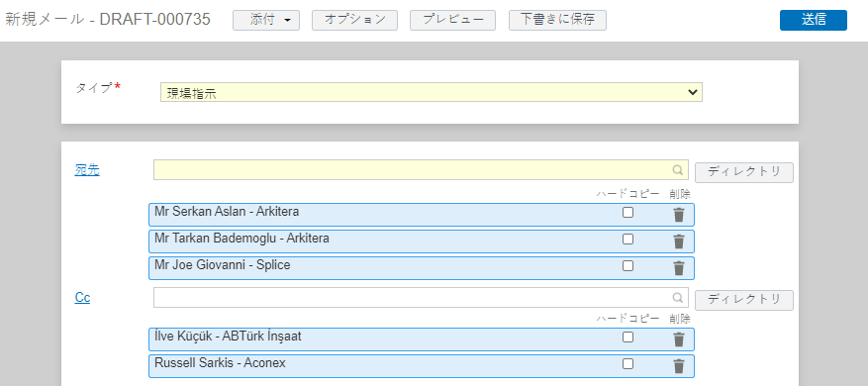Screen dimensions: 868x386
Task: Focus the Cc recipient input field
Action: (421, 297)
